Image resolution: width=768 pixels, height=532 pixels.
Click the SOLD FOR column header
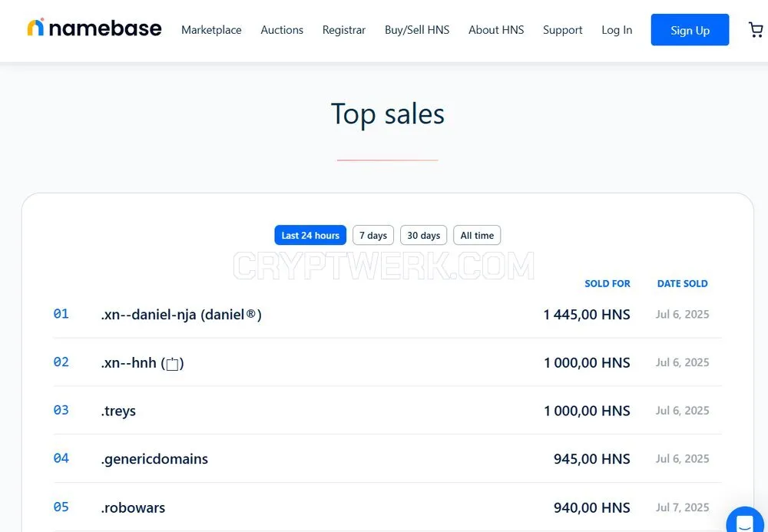[x=607, y=283]
